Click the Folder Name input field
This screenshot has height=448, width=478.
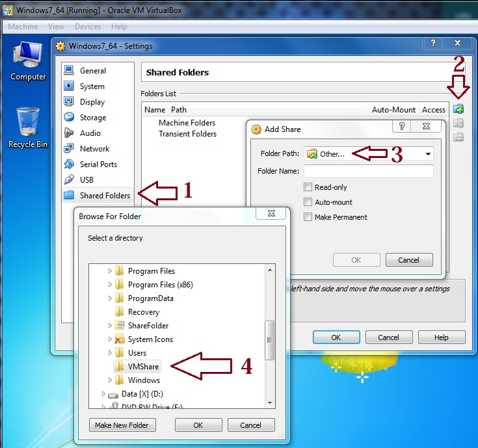pos(369,171)
